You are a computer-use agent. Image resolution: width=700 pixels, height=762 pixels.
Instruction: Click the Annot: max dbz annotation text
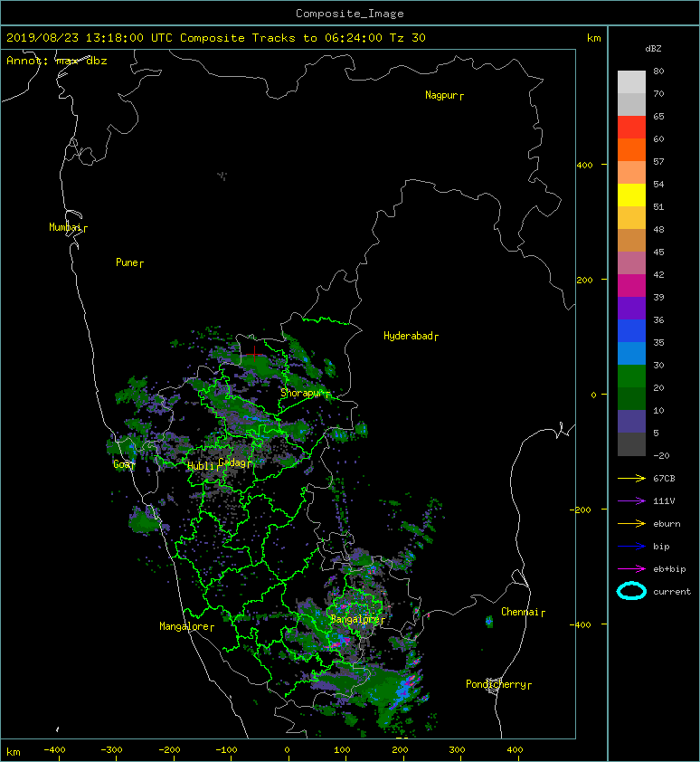57,61
